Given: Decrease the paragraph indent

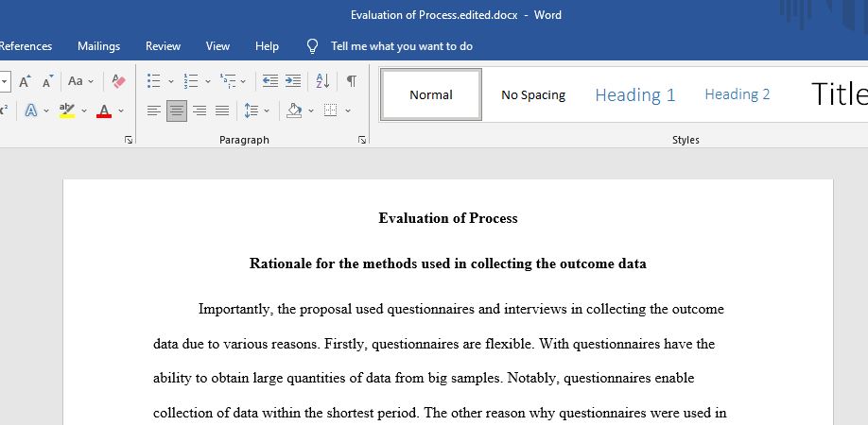Looking at the screenshot, I should click(x=270, y=81).
